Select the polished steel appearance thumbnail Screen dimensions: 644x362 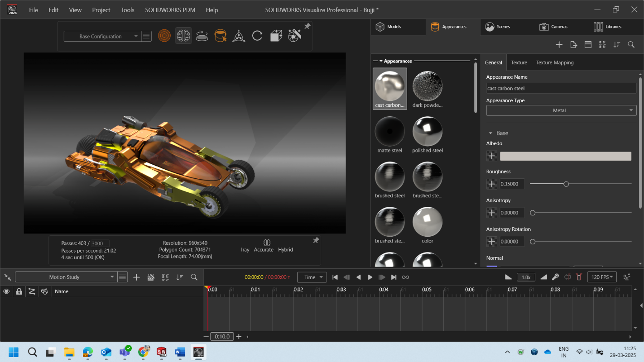coord(428,131)
